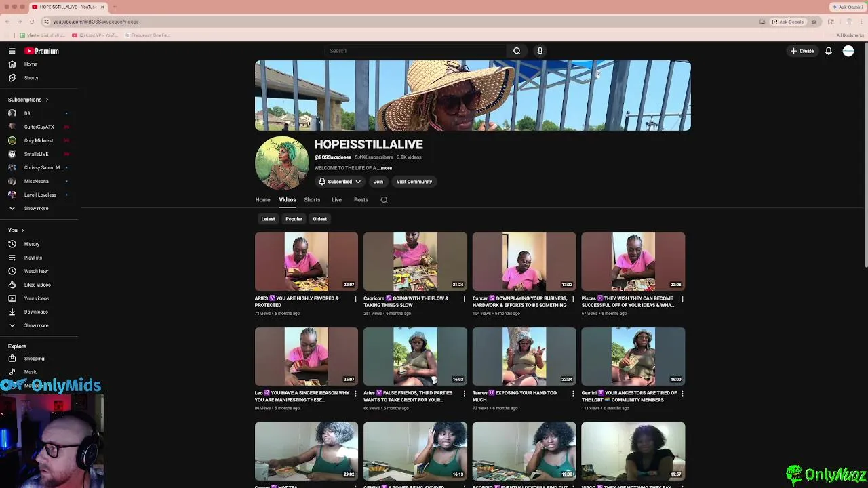Expand Subscriptions section chevron

tap(47, 100)
